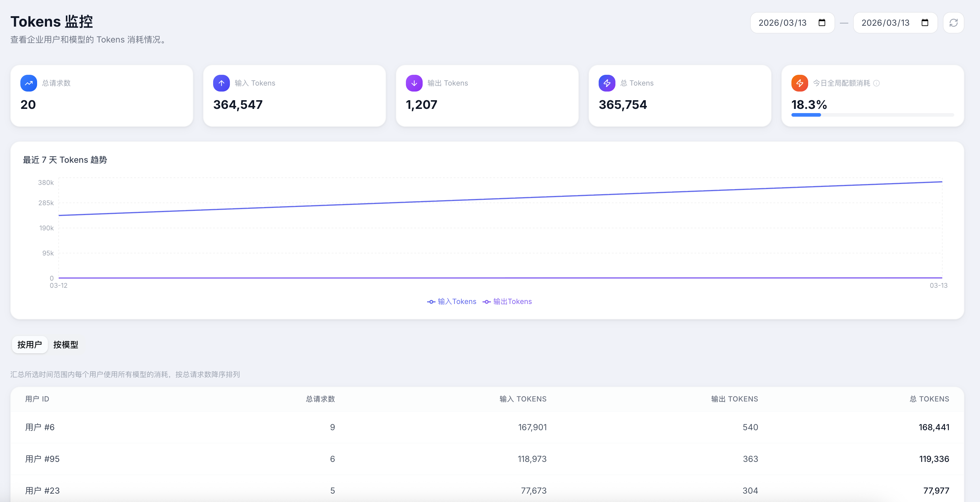The image size is (980, 502).
Task: Click the 总 TOKENS column header
Action: click(929, 399)
